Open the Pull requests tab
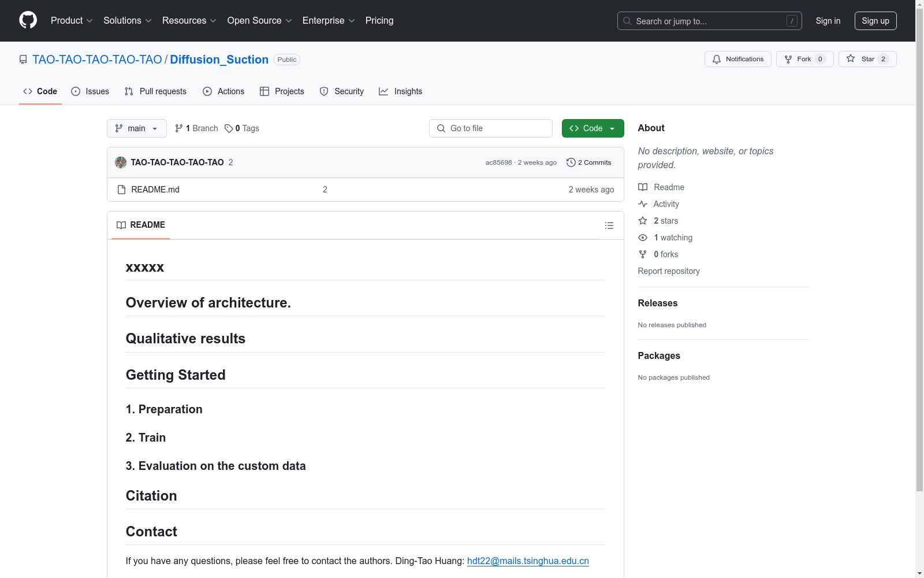 [155, 91]
